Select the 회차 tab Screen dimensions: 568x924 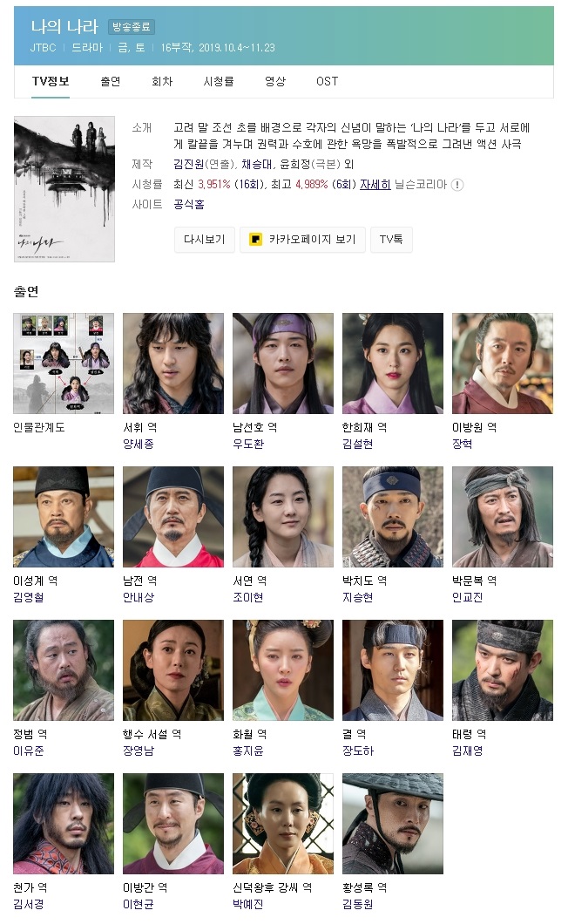pyautogui.click(x=162, y=81)
